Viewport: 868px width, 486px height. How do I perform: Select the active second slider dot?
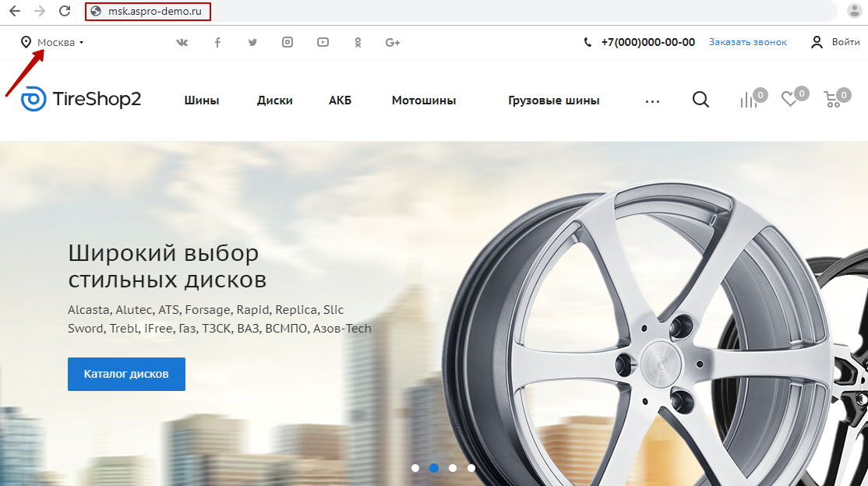click(434, 468)
